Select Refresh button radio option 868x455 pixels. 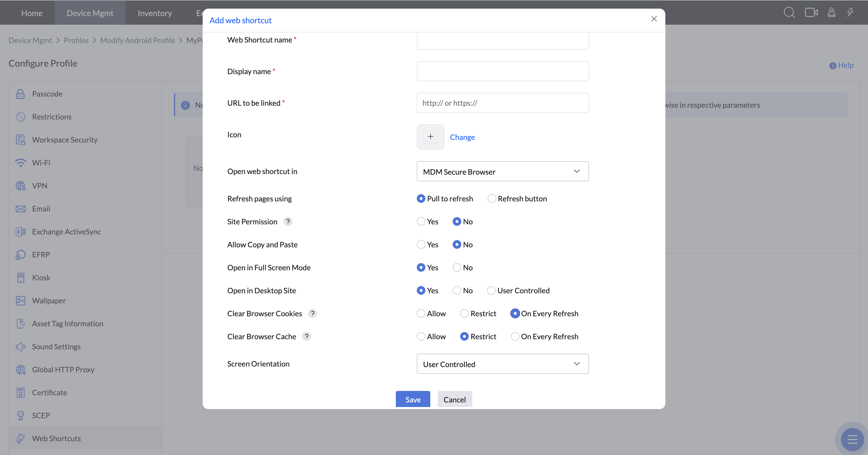492,199
